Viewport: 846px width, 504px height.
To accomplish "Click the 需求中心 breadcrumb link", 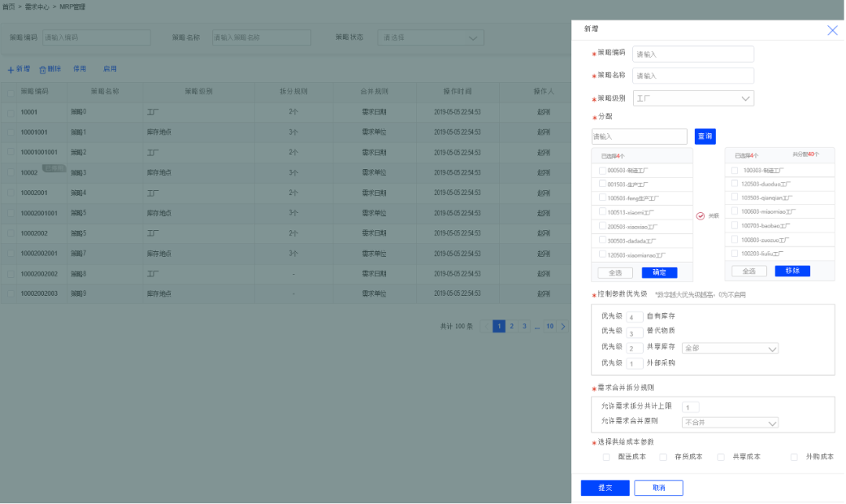I will 37,7.
